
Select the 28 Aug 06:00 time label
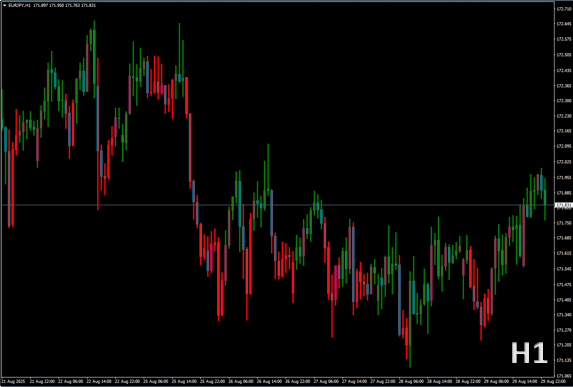(412, 382)
